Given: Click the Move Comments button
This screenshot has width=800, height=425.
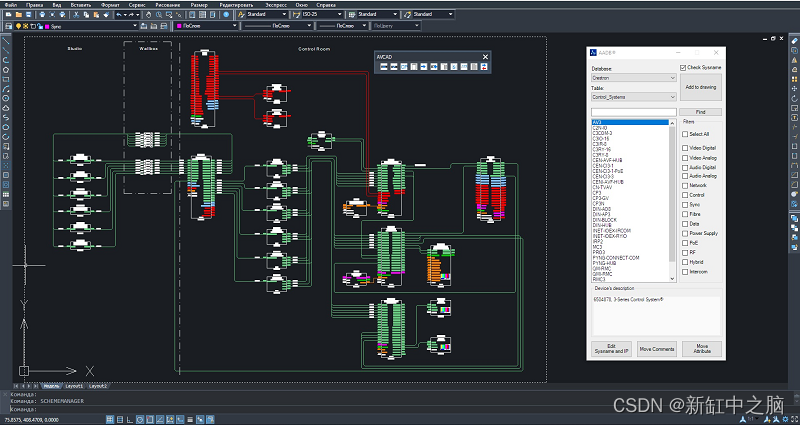Looking at the screenshot, I should tap(657, 349).
